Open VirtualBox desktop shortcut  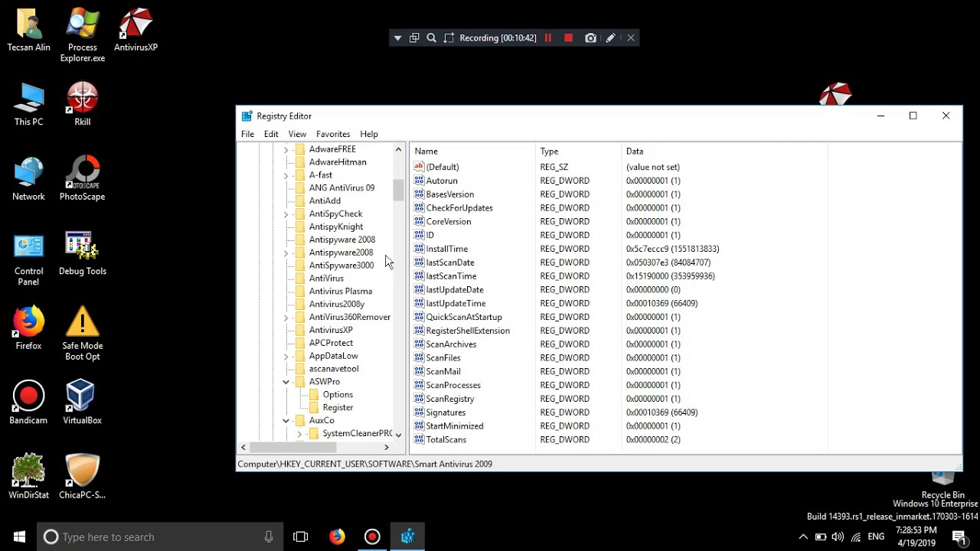pyautogui.click(x=83, y=403)
